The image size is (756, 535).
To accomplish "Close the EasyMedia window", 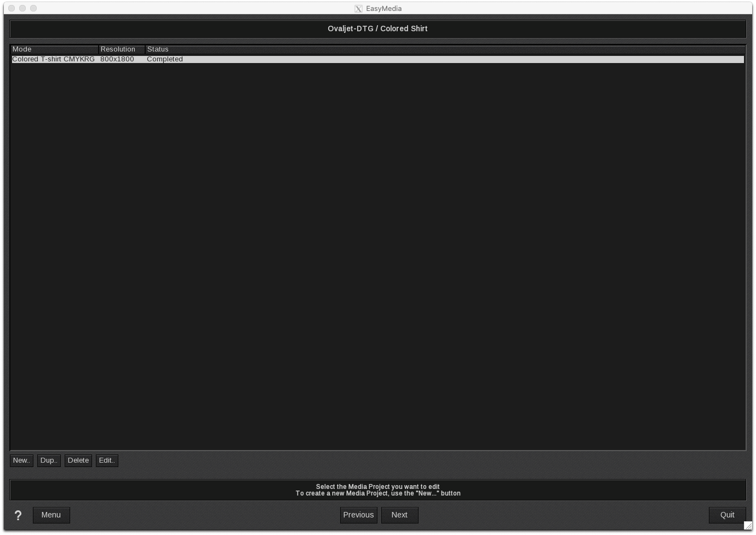I will (12, 8).
